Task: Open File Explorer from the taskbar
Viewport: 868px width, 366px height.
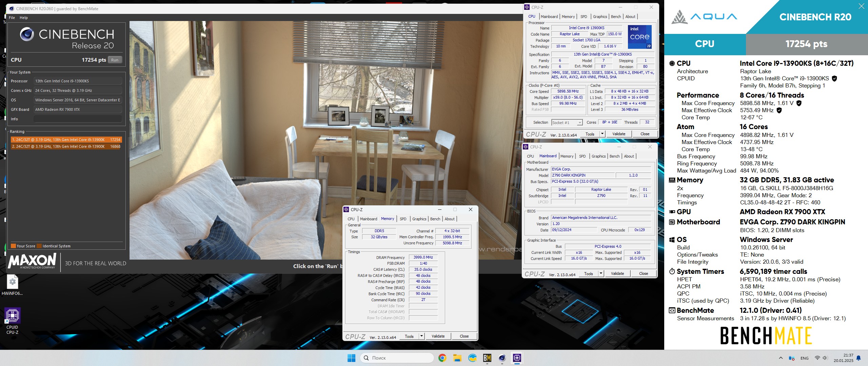Action: point(457,358)
